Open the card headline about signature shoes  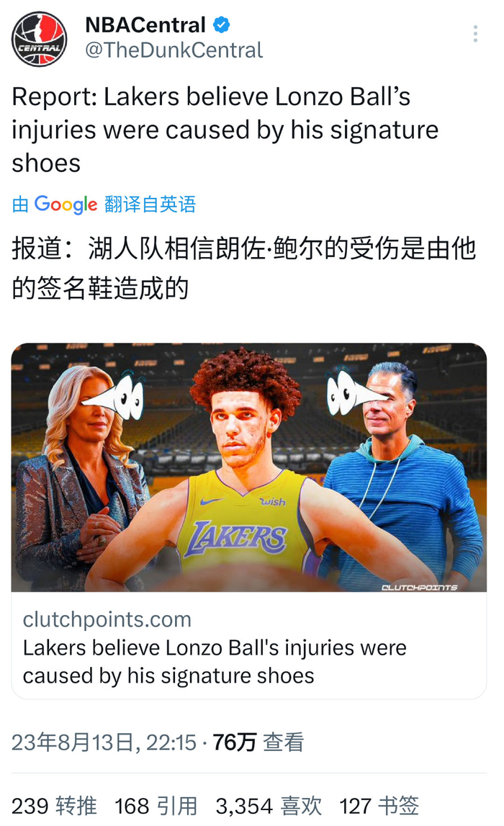click(215, 662)
